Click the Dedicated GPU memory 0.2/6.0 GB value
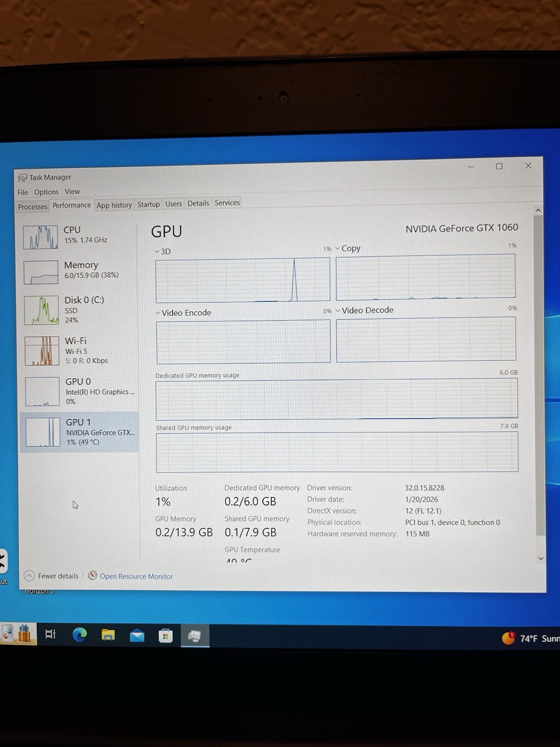The image size is (560, 747). 250,501
